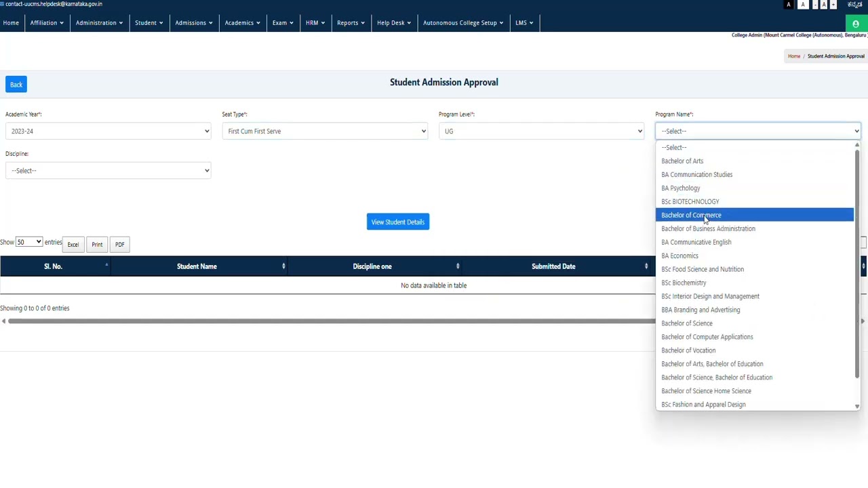This screenshot has height=488, width=868.
Task: Sort by Student Name column arrows
Action: (283, 266)
